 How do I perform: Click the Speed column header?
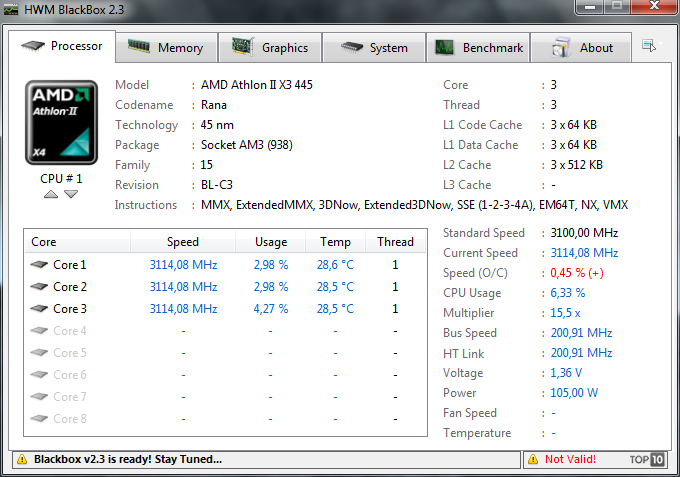tap(183, 242)
